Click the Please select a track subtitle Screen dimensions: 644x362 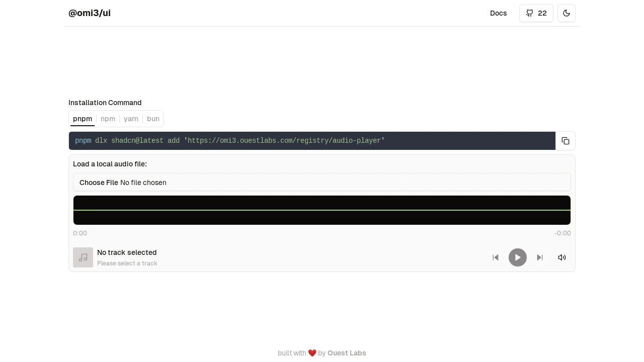click(127, 263)
